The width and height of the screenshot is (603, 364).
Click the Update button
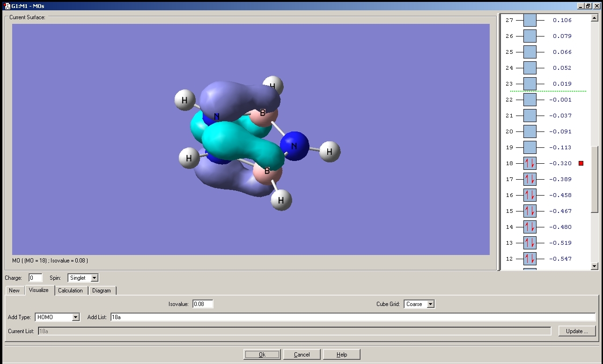tap(577, 331)
